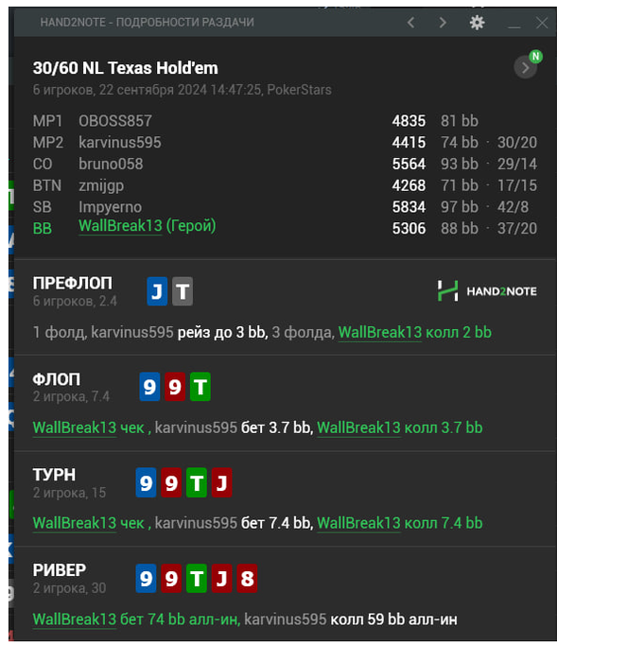Click the green N notification badge
The height and width of the screenshot is (662, 644).
(535, 56)
